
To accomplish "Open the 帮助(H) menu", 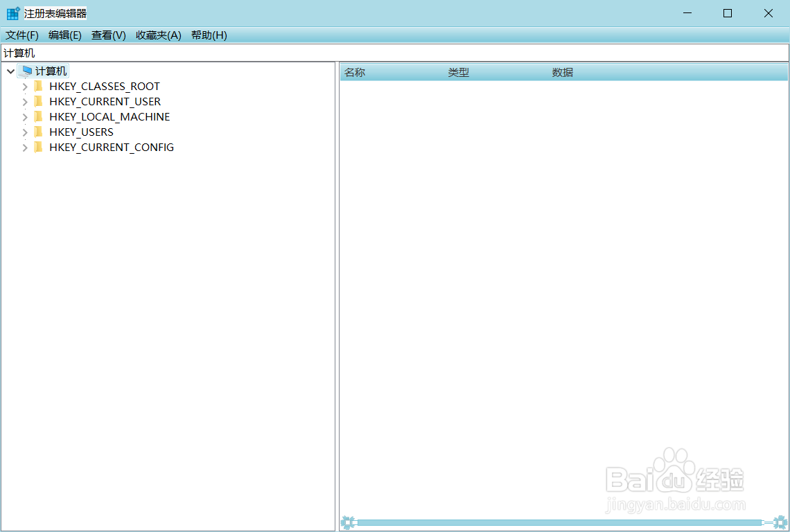I will [209, 35].
